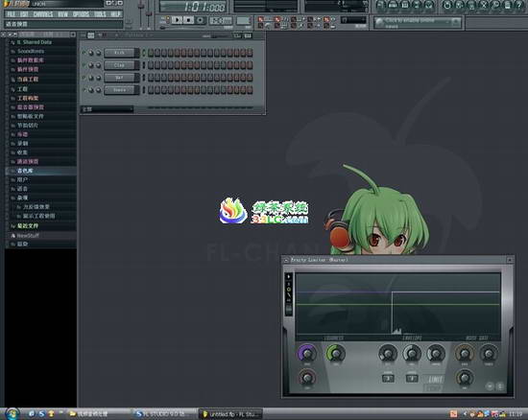Open the VIEW menu
Screen dimensions: 528x420
[x=63, y=14]
